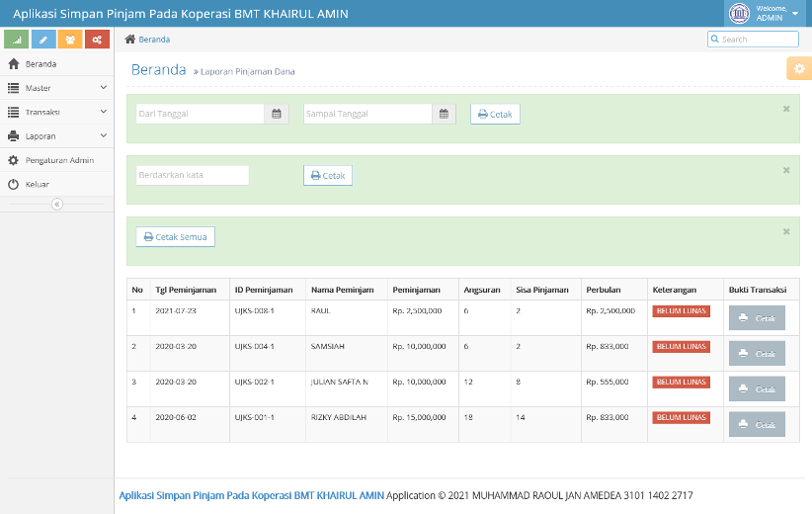Image resolution: width=812 pixels, height=514 pixels.
Task: Click the blue pencil shortcut icon
Action: (x=43, y=40)
